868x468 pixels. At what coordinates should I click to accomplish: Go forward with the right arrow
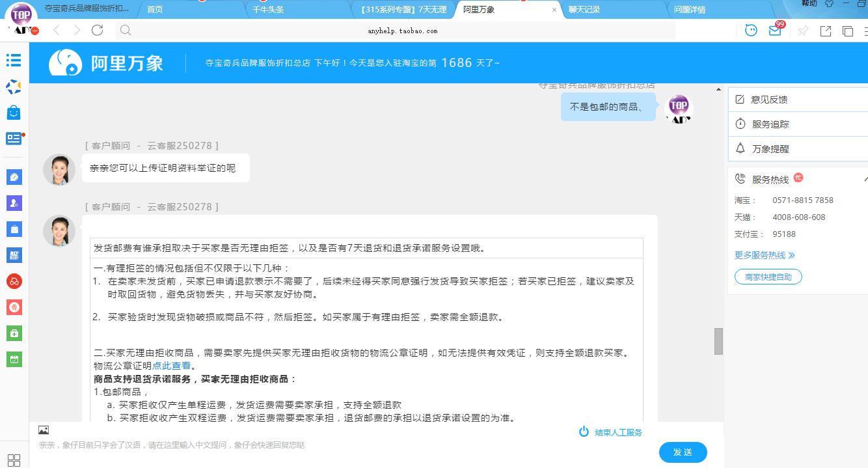tap(77, 30)
